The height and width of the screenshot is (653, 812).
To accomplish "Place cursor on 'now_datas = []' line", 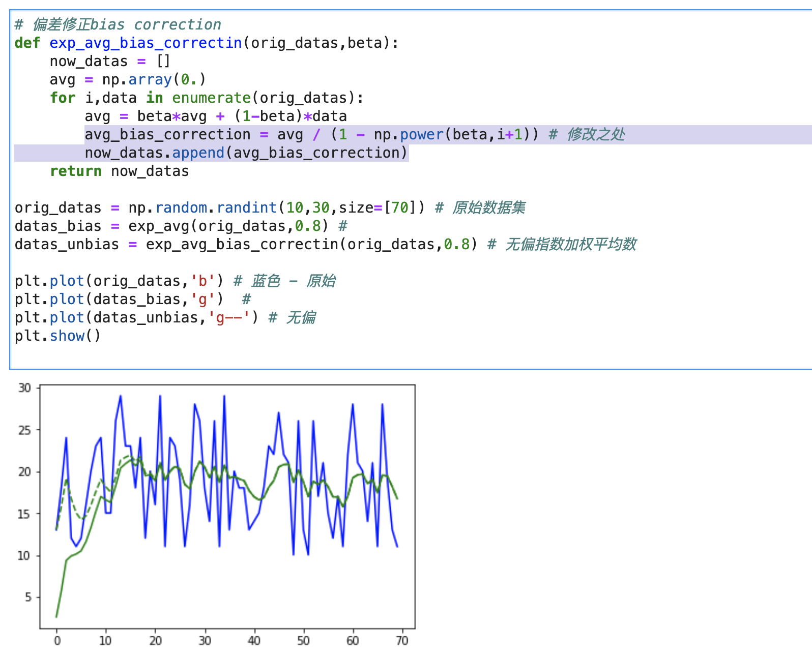I will tap(110, 61).
